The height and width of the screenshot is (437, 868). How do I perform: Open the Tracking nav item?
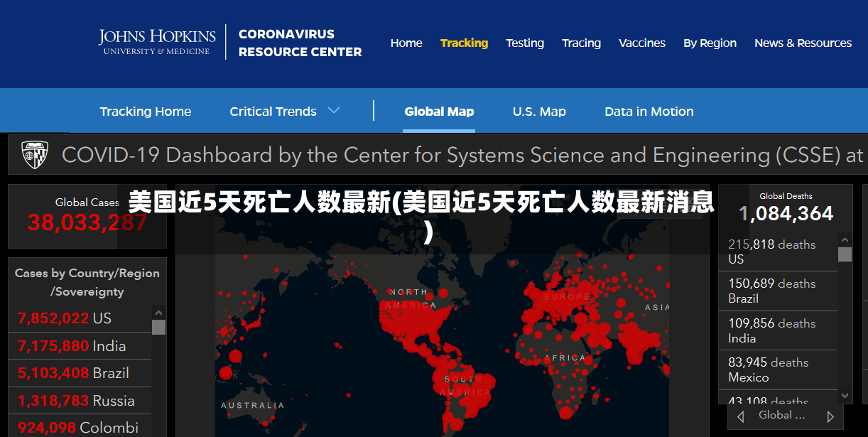pyautogui.click(x=464, y=43)
